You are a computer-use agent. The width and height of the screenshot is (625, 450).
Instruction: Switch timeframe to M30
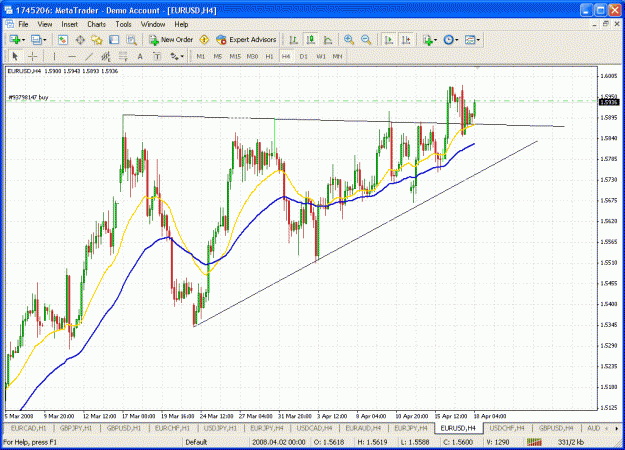[x=252, y=57]
